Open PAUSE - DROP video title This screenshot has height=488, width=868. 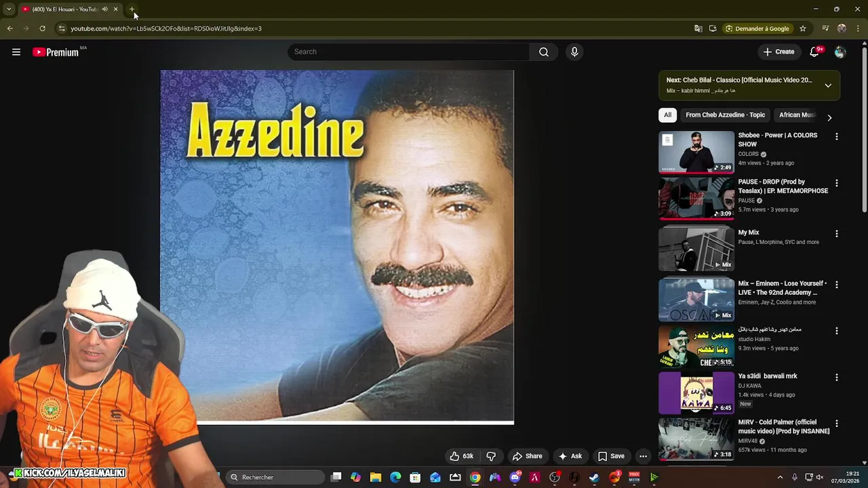pyautogui.click(x=783, y=186)
